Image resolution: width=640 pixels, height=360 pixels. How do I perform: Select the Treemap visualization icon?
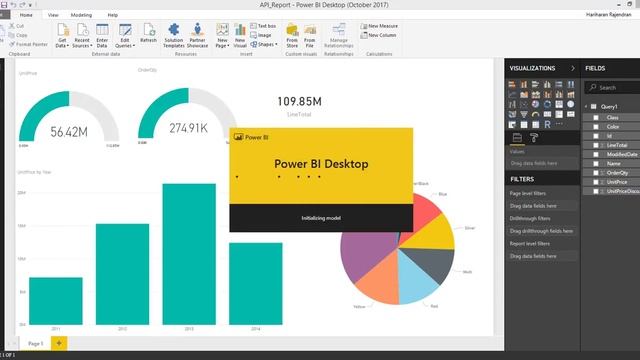click(x=559, y=104)
